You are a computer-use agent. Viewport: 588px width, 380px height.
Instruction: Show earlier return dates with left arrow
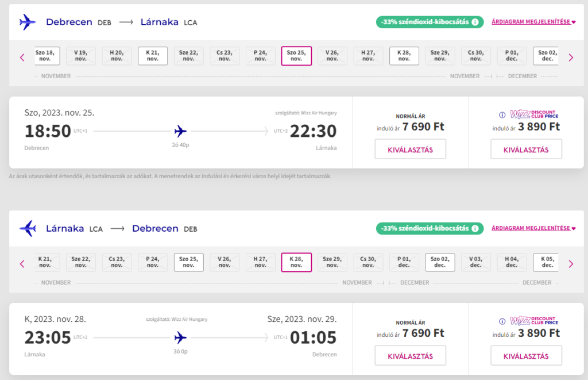coord(22,264)
